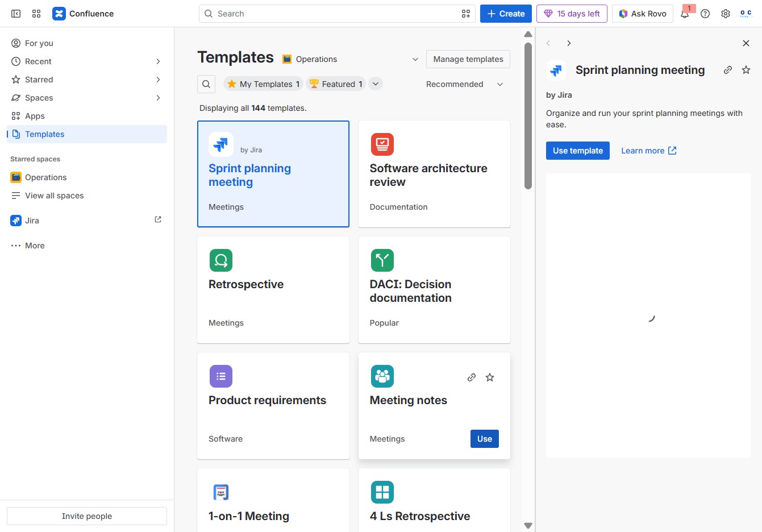Click the Create button
This screenshot has height=532, width=762.
[x=506, y=14]
